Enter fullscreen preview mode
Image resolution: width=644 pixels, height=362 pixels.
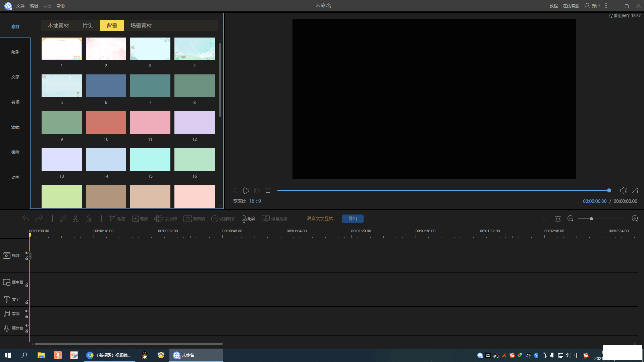point(635,190)
